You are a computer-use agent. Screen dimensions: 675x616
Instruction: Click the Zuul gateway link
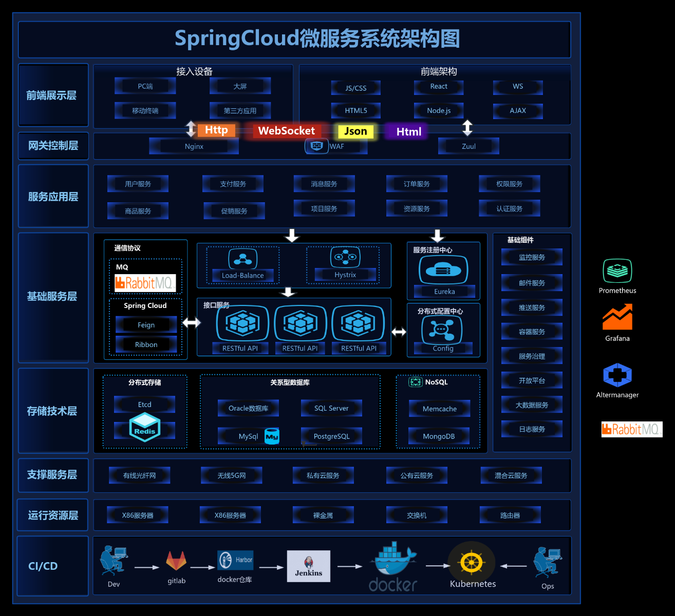(468, 146)
